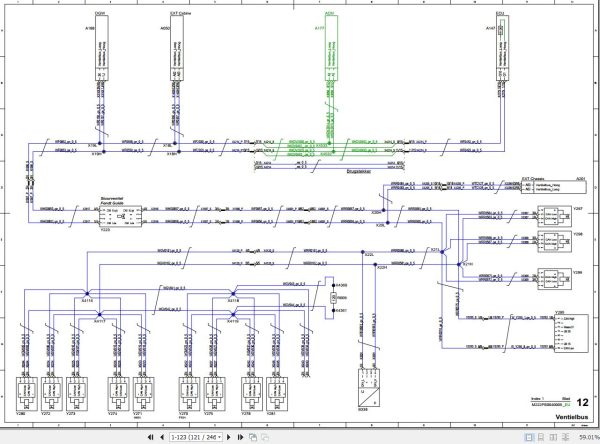Click splice label X4117
This screenshot has width=600, height=444.
pos(99,322)
